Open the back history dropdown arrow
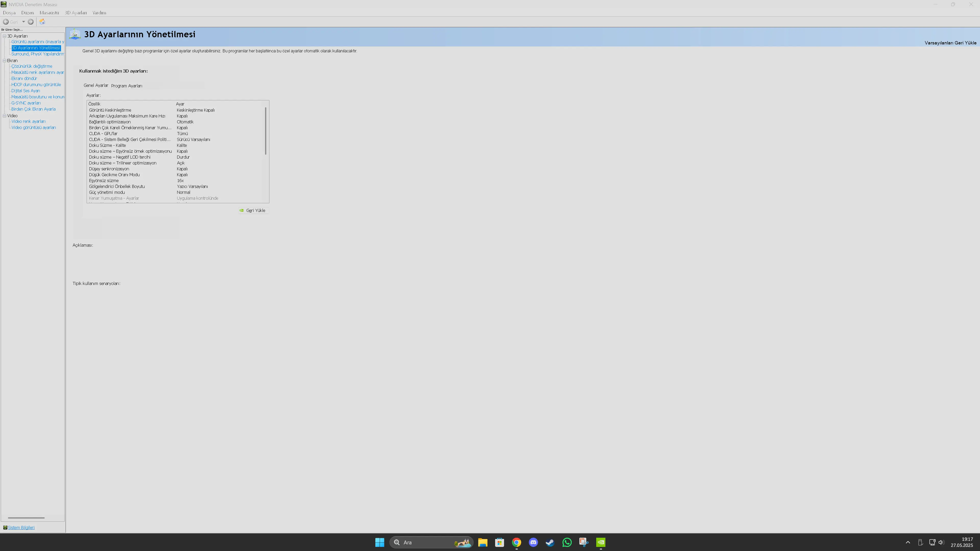980x551 pixels. pyautogui.click(x=23, y=22)
